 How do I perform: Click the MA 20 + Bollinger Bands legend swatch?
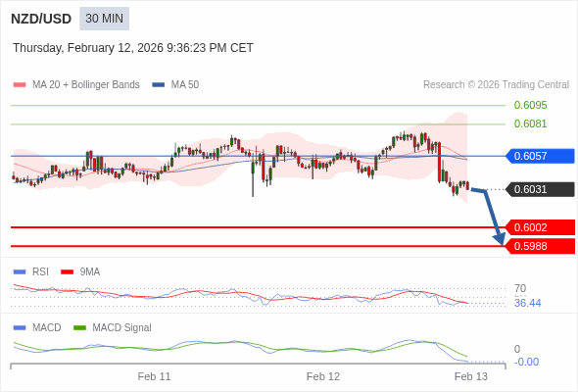click(x=20, y=85)
